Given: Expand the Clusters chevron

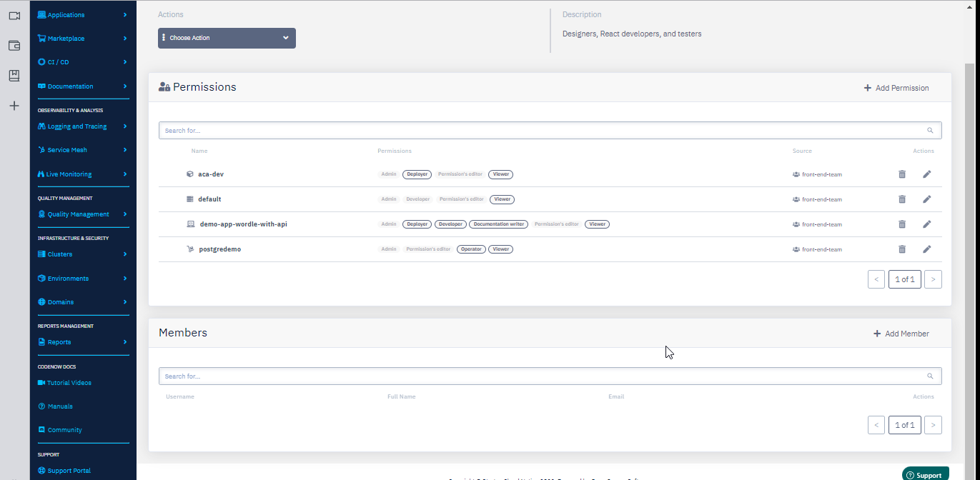Looking at the screenshot, I should tap(125, 254).
